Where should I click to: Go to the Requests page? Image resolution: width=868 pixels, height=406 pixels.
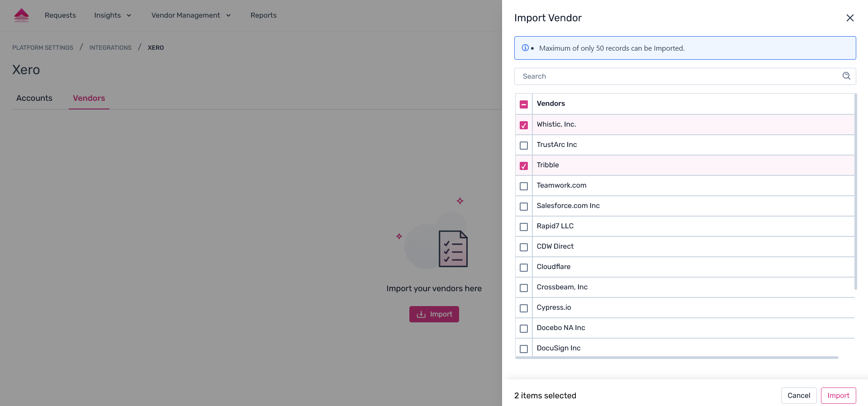(60, 15)
